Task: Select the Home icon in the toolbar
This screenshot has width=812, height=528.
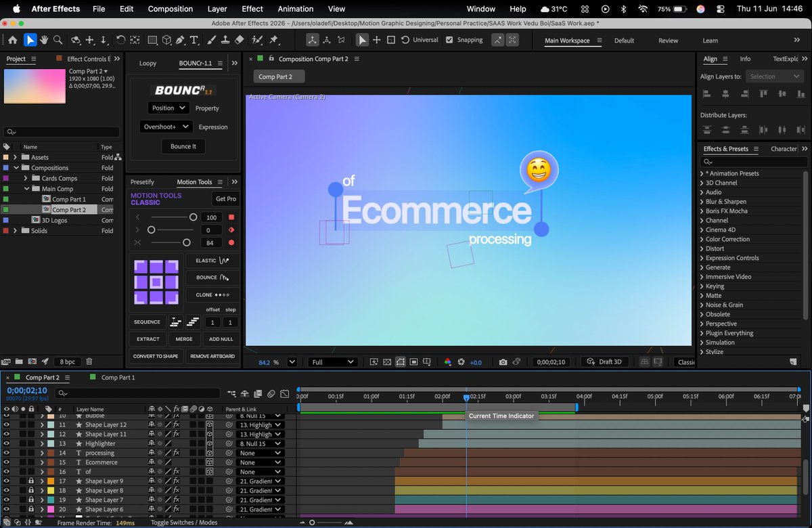Action: point(12,40)
